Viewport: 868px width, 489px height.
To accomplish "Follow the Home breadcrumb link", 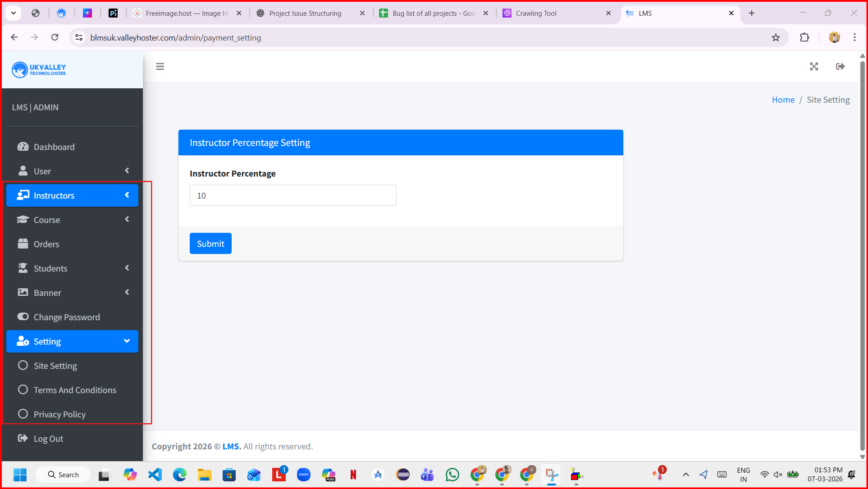I will pos(783,100).
